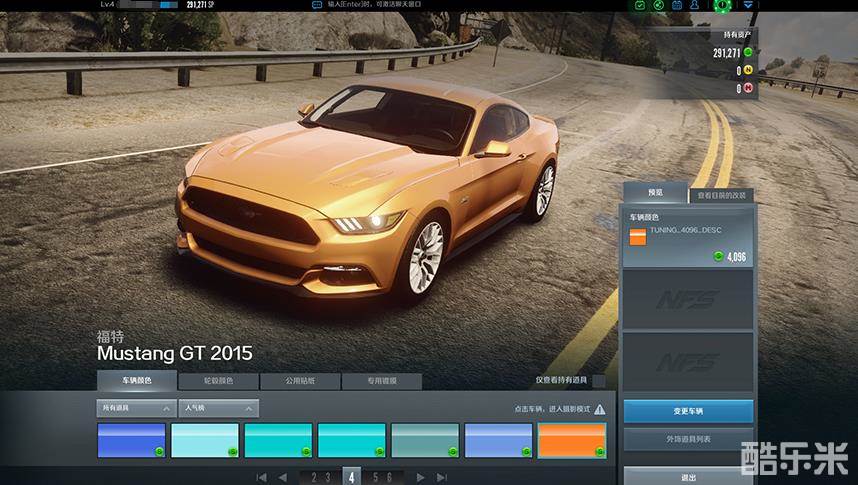Click the player profile icon in top bar
858x485 pixels.
pos(695,5)
